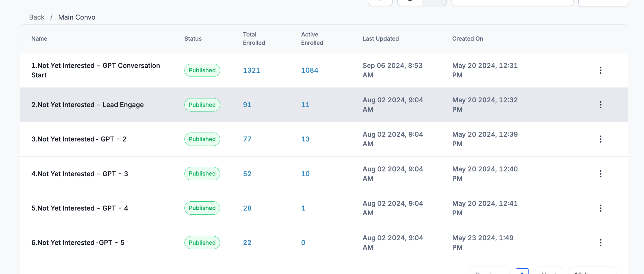Click total enrolled count 28

point(247,208)
